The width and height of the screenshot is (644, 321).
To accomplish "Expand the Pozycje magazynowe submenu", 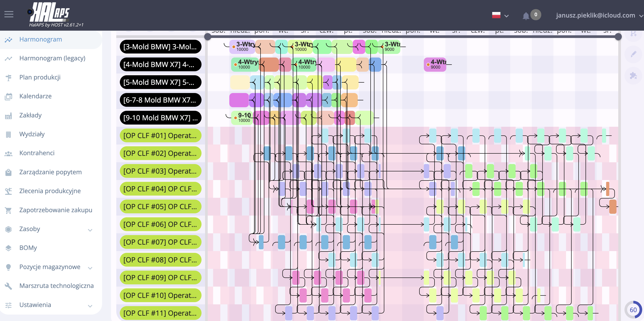I will pos(90,268).
